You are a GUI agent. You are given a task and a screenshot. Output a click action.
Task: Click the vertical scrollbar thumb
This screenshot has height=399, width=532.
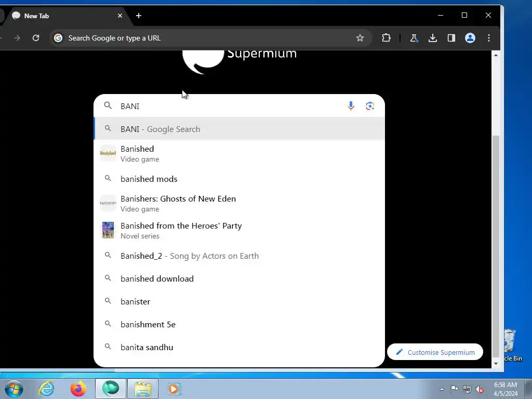[496, 246]
